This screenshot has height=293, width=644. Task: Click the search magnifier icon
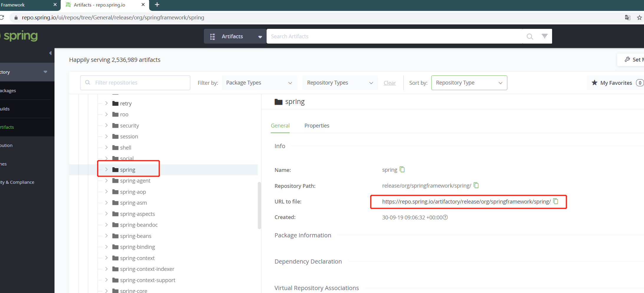coord(530,37)
